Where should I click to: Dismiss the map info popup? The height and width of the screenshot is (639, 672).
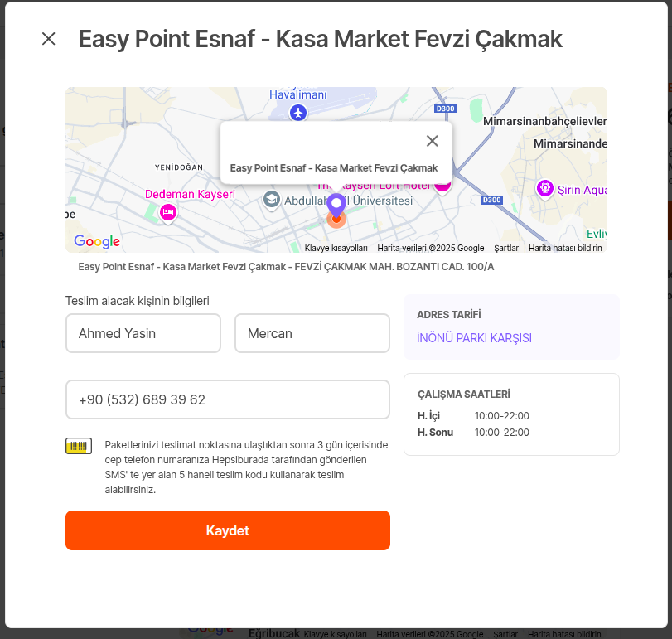coord(432,141)
